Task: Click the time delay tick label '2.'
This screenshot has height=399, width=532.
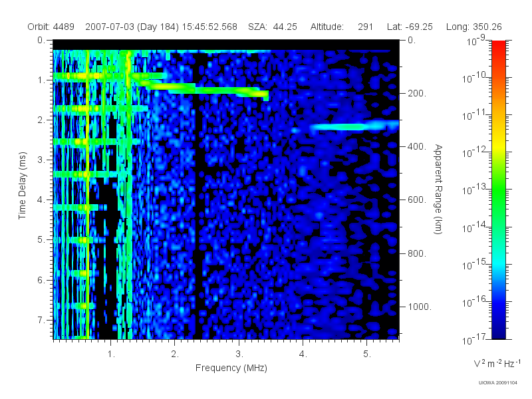Action: (41, 120)
